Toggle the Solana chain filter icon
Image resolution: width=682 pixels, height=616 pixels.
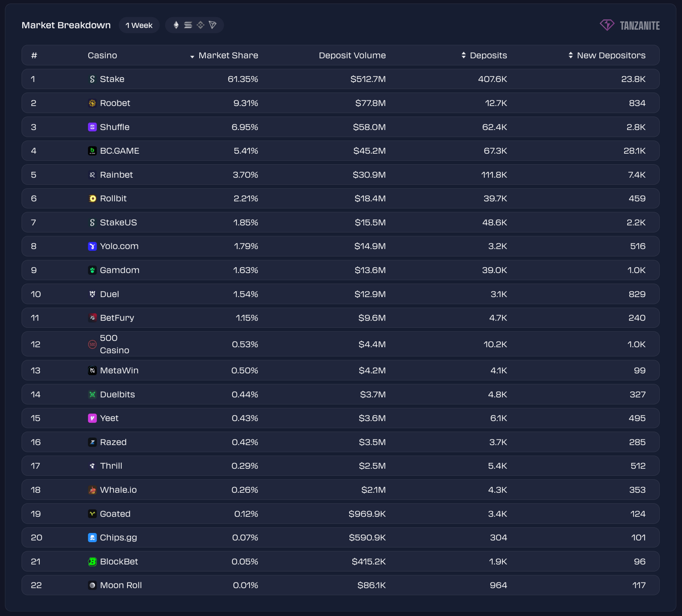point(188,25)
